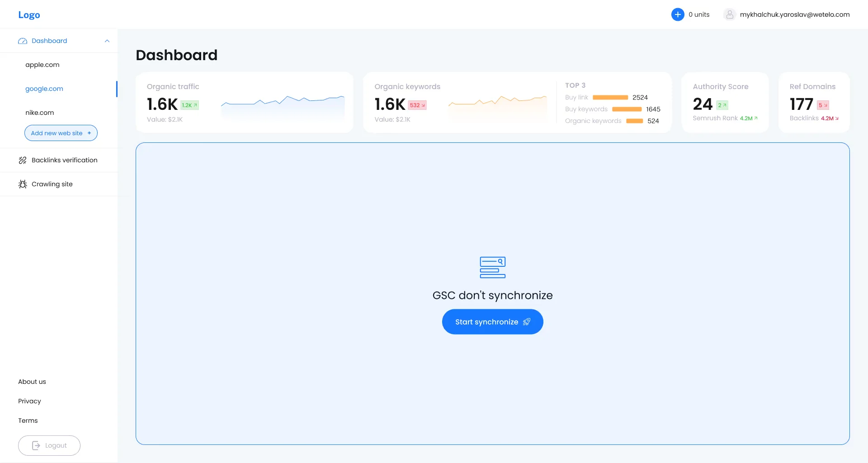This screenshot has height=463, width=868.
Task: Select the Crawling site bug icon
Action: click(23, 184)
